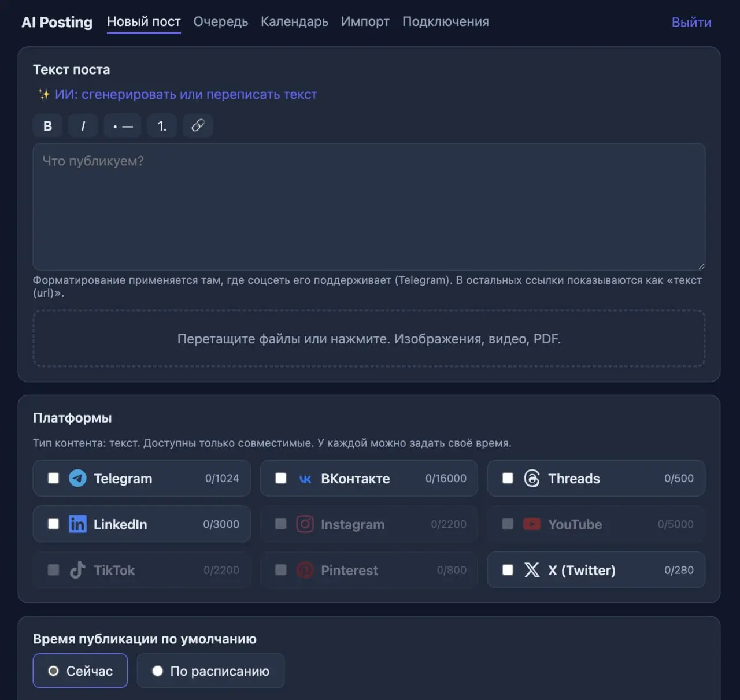740x700 pixels.
Task: Select the По расписанию publish option
Action: click(210, 671)
